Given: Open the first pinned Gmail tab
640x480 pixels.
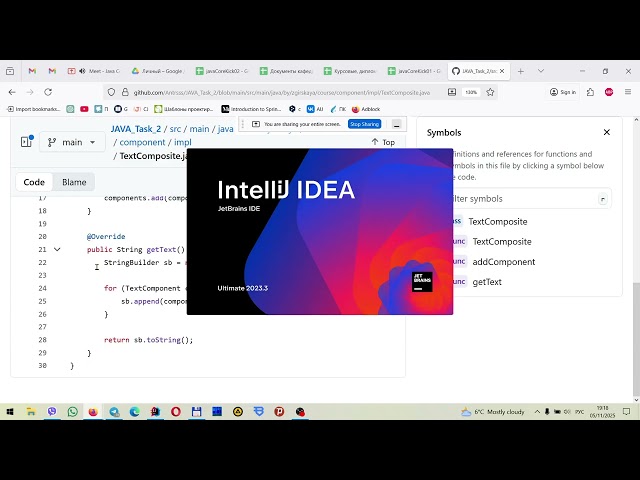Looking at the screenshot, I should [32, 71].
